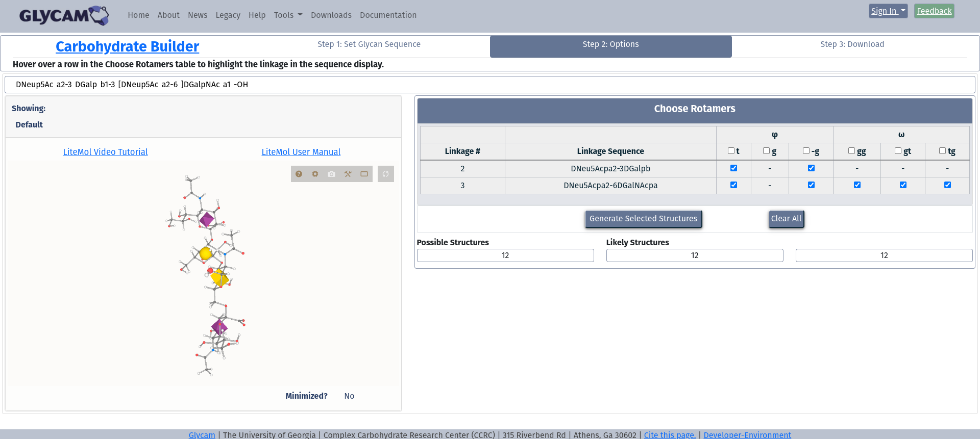Viewport: 980px width, 439px height.
Task: Toggle the ω tg column header checkbox
Action: 942,151
